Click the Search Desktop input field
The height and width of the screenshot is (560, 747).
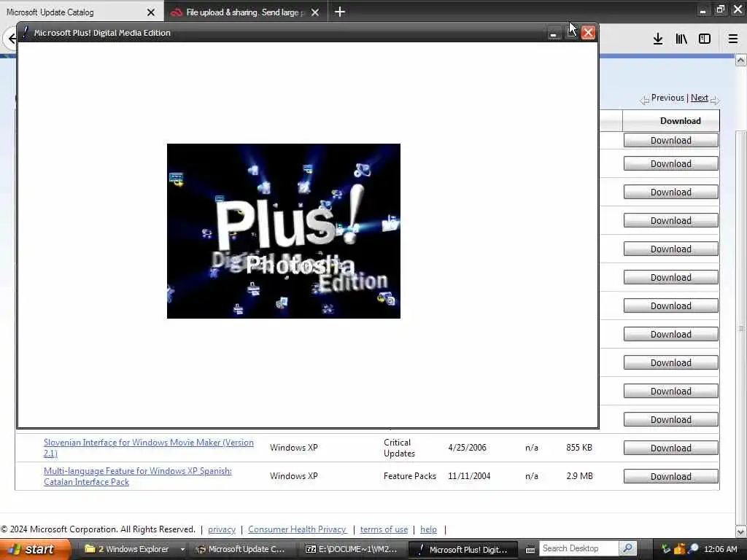(x=578, y=549)
